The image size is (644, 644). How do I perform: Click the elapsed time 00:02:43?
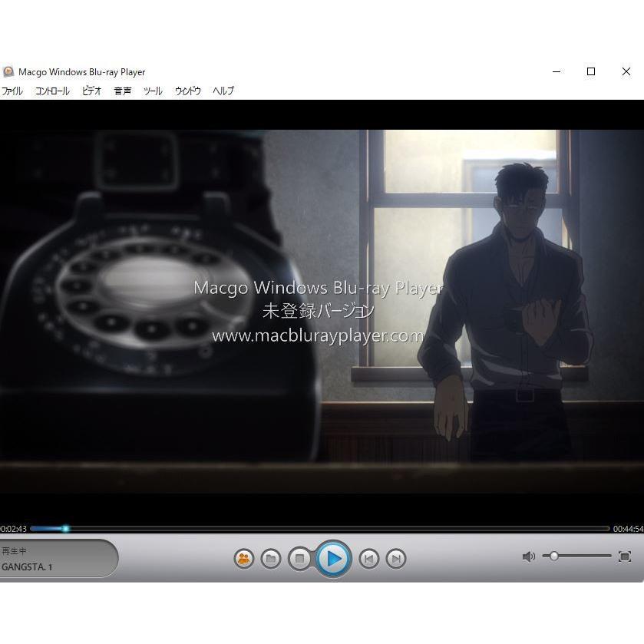pos(13,529)
